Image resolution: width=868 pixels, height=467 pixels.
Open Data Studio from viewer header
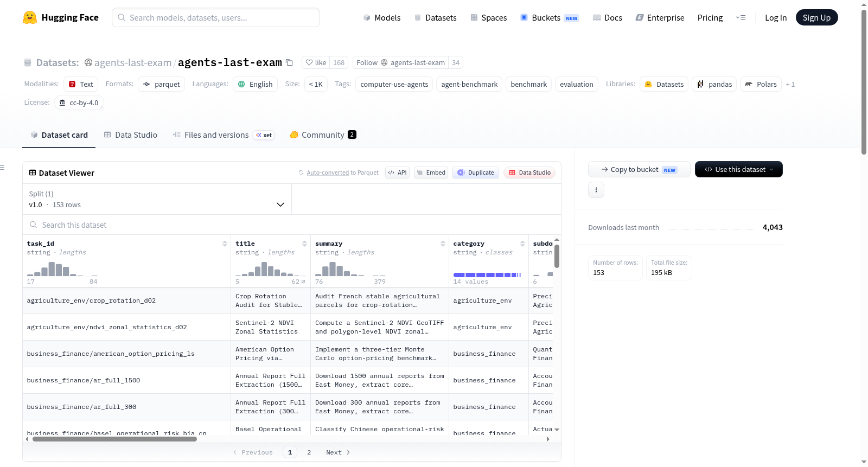529,172
